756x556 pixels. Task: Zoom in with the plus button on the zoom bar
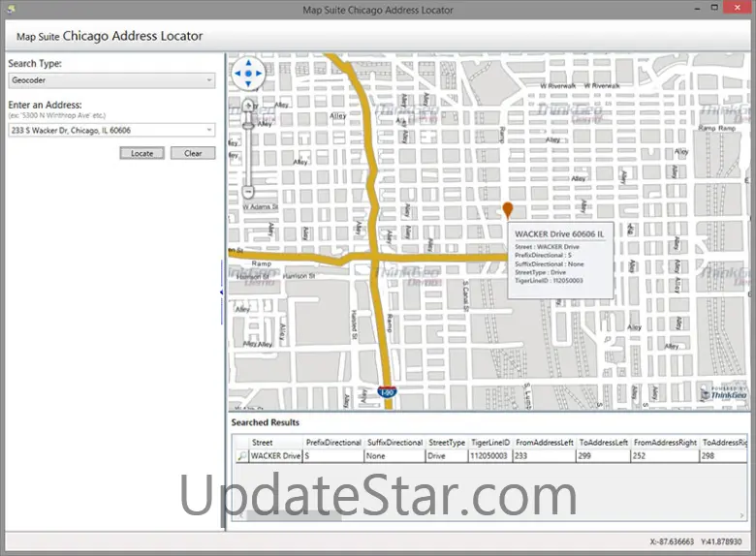pos(248,106)
